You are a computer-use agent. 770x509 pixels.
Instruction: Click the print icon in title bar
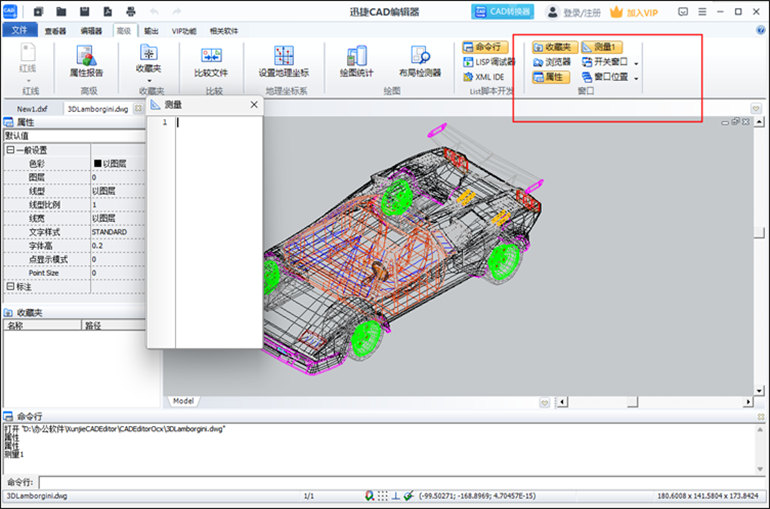point(131,11)
